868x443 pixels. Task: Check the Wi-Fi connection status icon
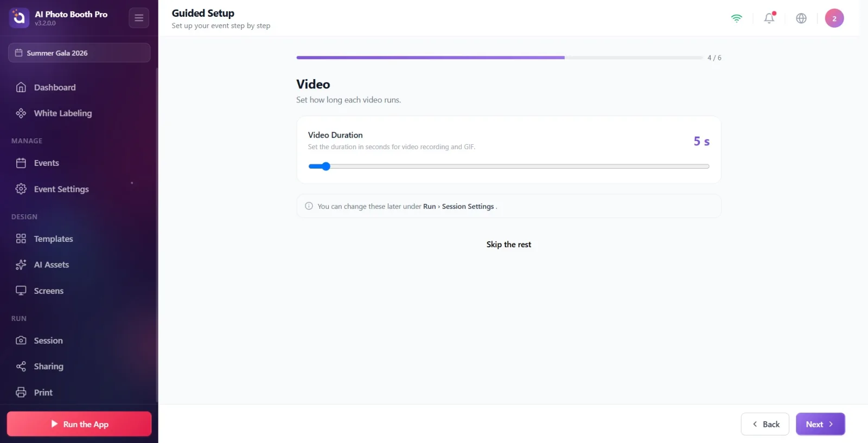point(737,18)
